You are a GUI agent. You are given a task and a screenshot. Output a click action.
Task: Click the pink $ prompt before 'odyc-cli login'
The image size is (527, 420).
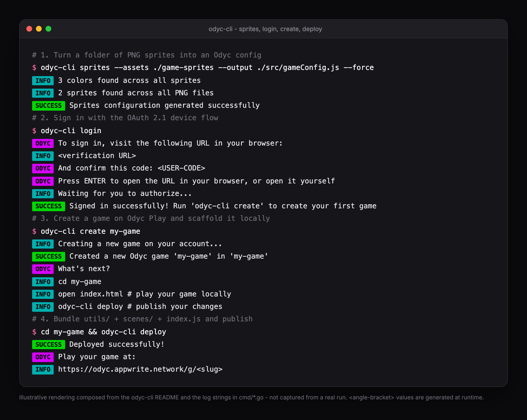coord(34,131)
